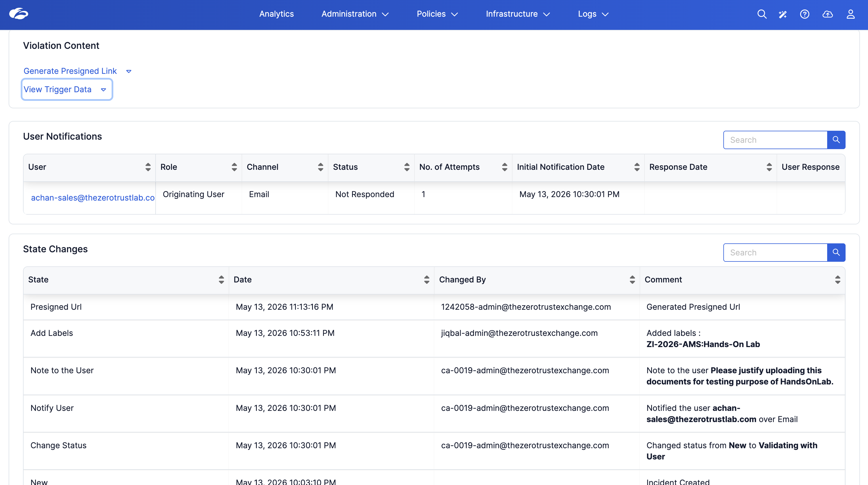Expand Logs chevron arrow
Screen dimensions: 868x485
tap(605, 14)
